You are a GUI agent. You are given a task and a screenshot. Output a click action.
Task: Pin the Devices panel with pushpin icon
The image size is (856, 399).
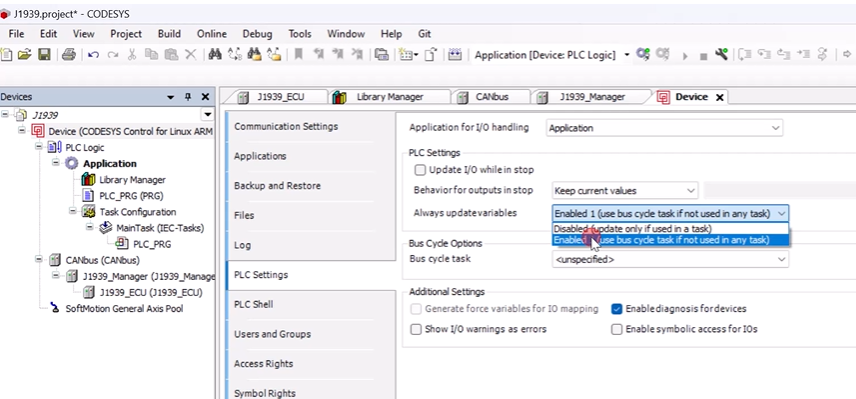[x=188, y=97]
